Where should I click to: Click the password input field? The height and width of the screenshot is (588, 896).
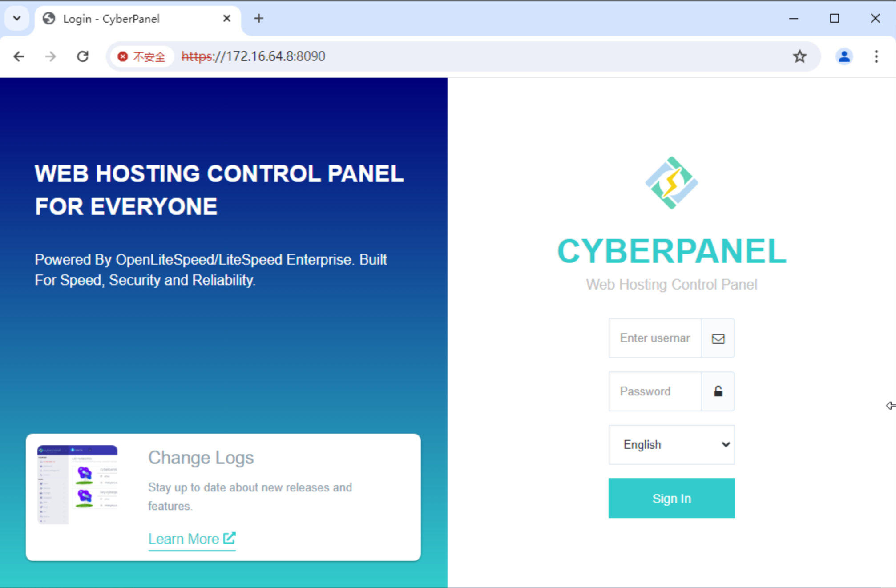click(x=654, y=391)
